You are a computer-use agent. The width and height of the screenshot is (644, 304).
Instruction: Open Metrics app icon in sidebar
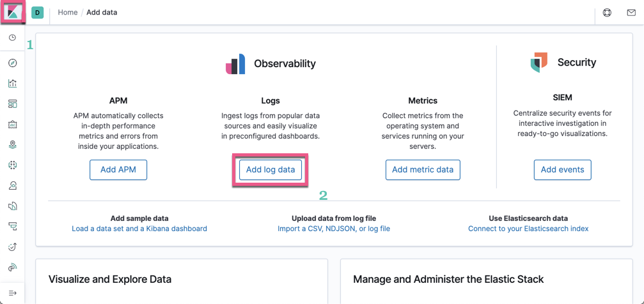13,185
